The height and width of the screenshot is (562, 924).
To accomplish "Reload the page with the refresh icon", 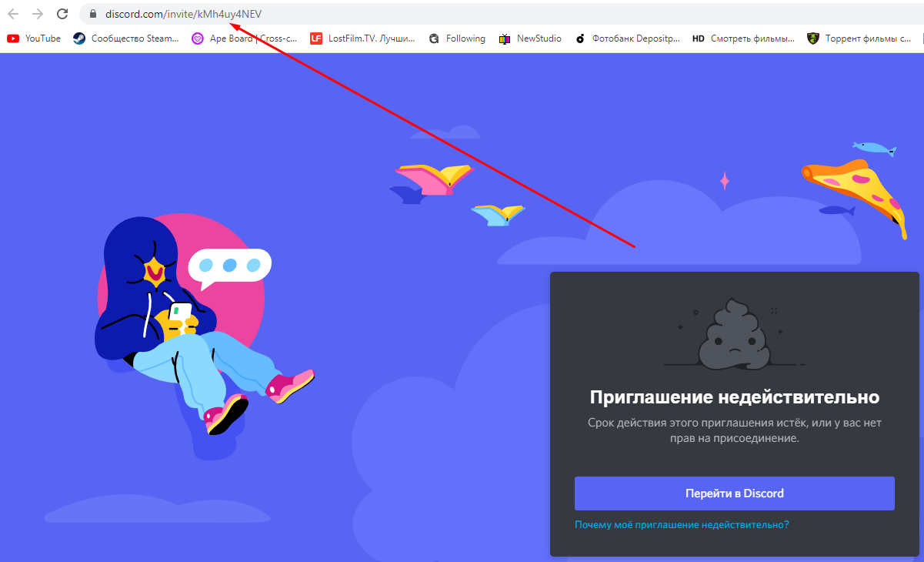I will coord(62,14).
